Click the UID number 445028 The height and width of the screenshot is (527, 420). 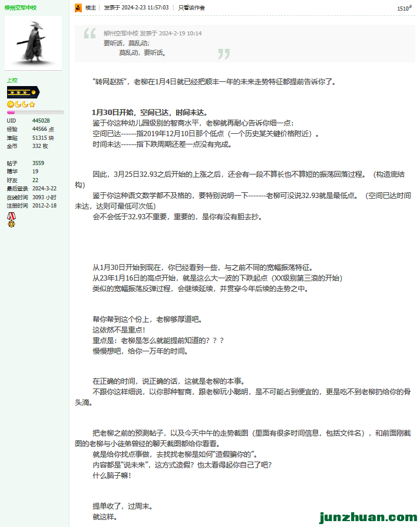41,121
